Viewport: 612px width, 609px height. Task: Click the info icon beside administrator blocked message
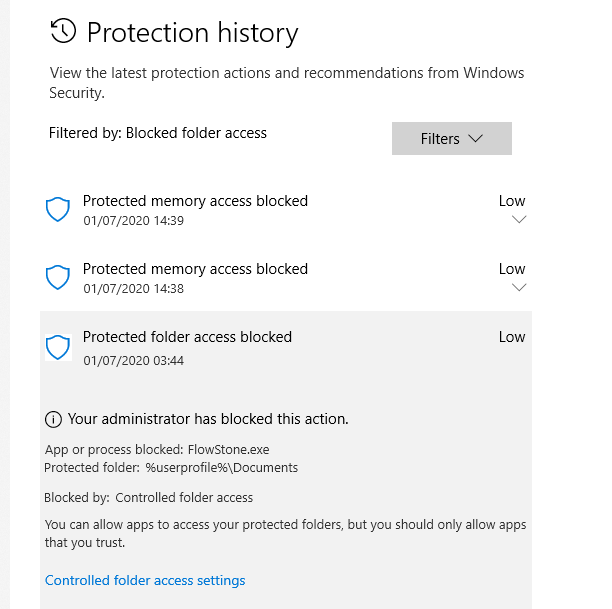[x=53, y=419]
